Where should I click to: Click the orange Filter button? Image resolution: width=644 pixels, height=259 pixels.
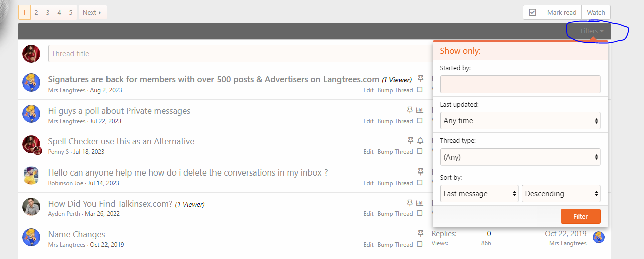click(580, 216)
